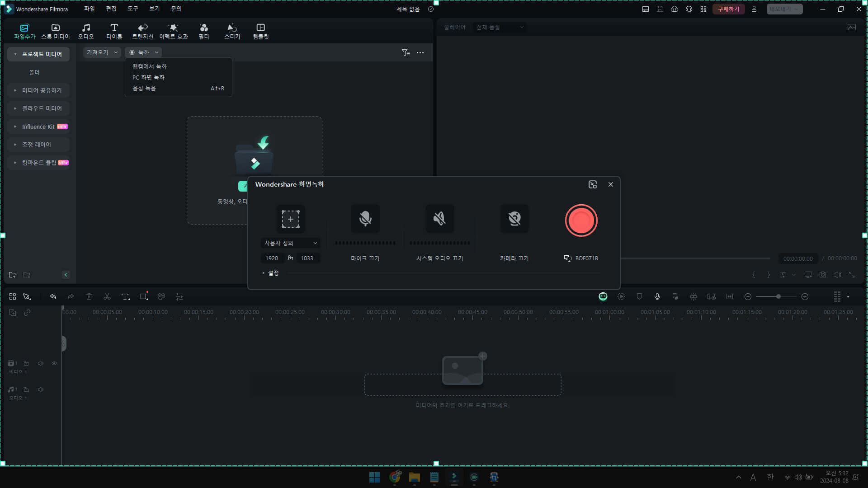Viewport: 868px width, 488px height.
Task: Select the BOE071B display
Action: 581,258
